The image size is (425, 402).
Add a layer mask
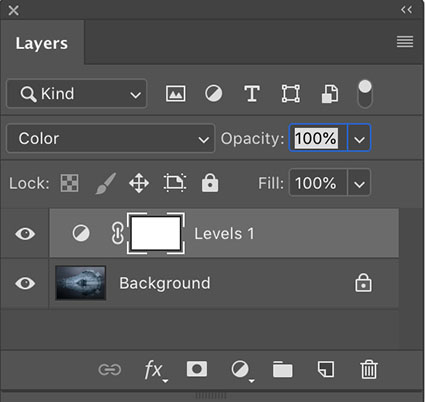(197, 369)
